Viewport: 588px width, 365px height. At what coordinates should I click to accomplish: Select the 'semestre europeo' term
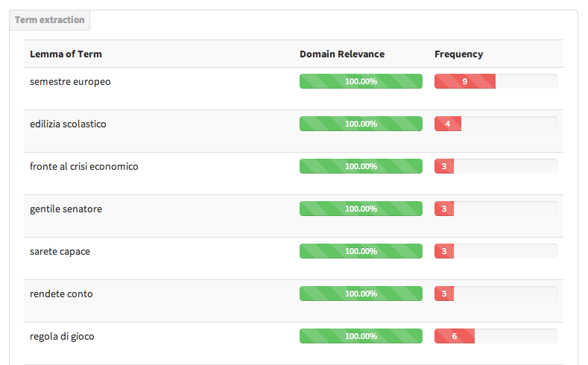(70, 82)
